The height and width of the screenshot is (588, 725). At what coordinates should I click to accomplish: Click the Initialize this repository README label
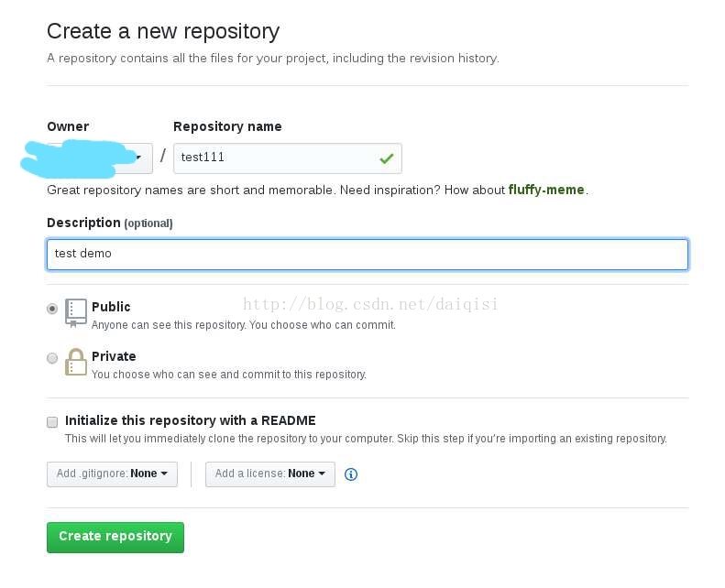(x=191, y=420)
